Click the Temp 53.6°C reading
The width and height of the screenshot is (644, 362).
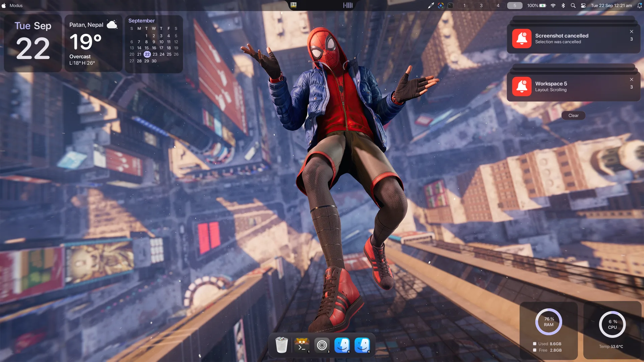pos(611,347)
